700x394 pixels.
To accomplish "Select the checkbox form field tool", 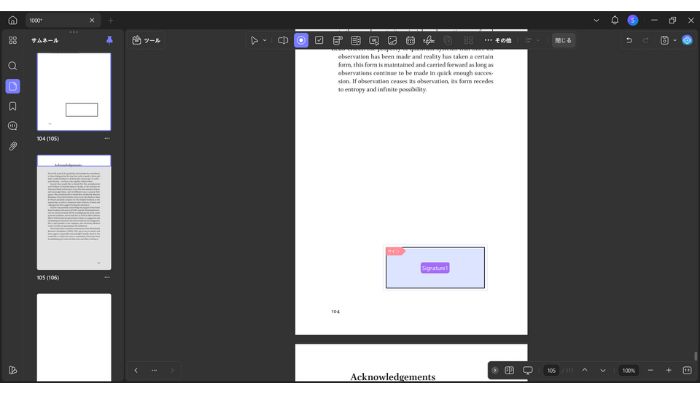I will pyautogui.click(x=319, y=41).
